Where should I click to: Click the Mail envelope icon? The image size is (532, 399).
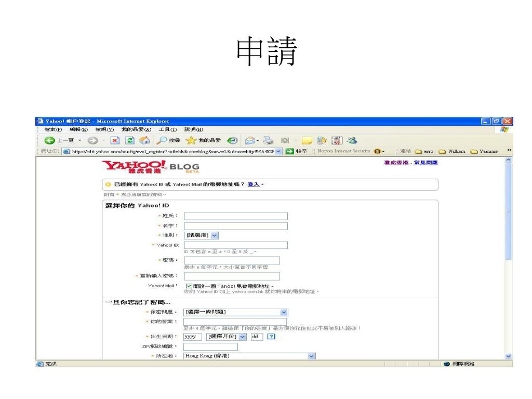250,140
